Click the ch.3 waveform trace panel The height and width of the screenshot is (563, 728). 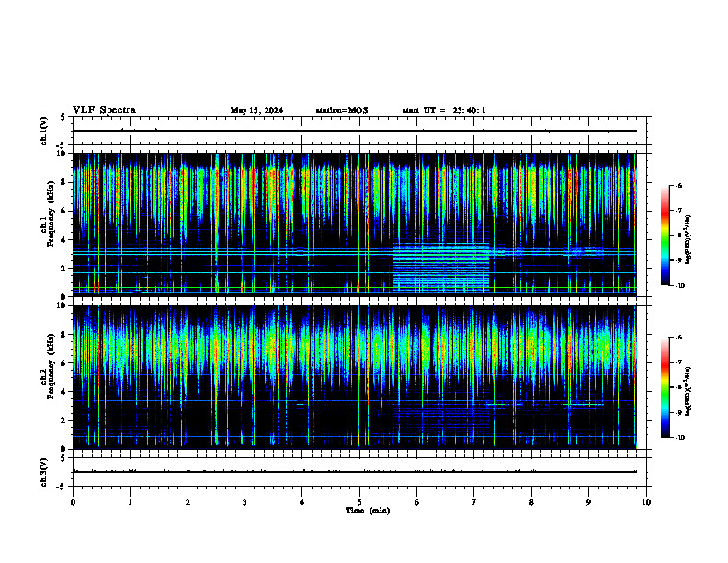click(x=359, y=472)
